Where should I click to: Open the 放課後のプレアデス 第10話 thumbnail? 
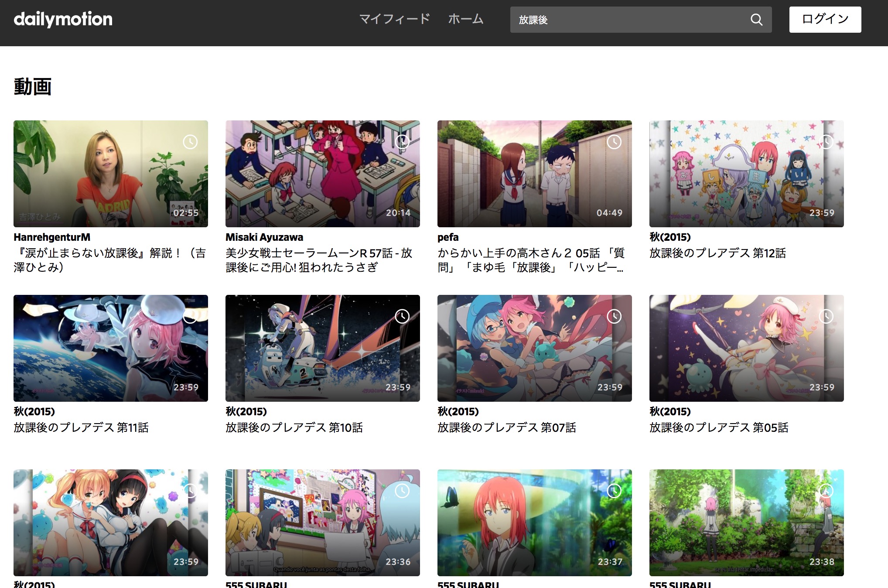323,348
